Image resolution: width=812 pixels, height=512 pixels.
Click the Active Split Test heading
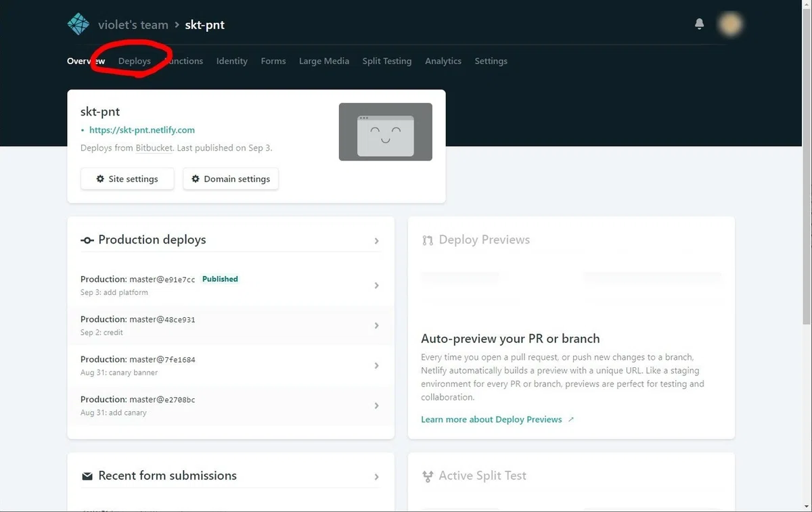pyautogui.click(x=482, y=475)
